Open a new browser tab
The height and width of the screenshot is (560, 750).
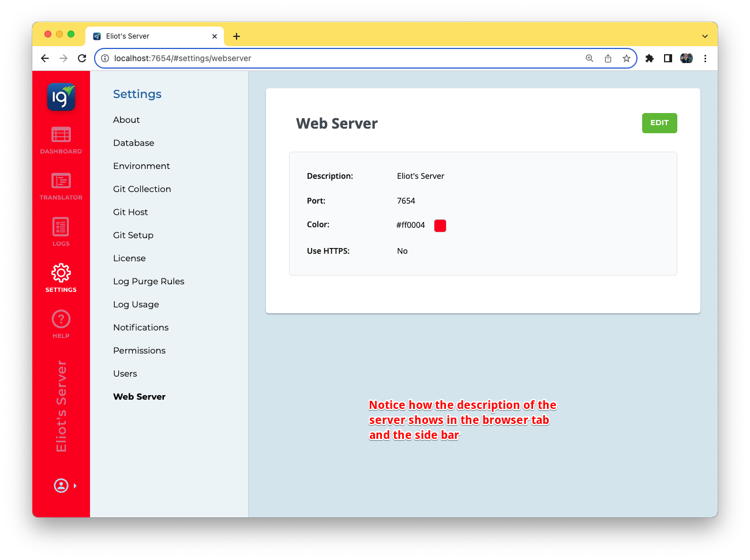(x=237, y=36)
